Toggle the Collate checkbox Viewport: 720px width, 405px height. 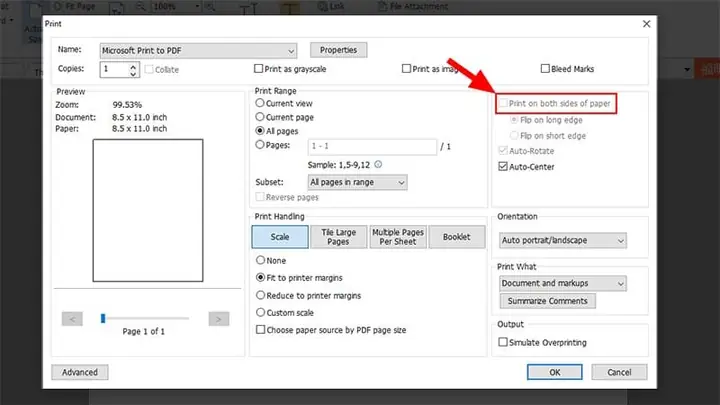149,70
